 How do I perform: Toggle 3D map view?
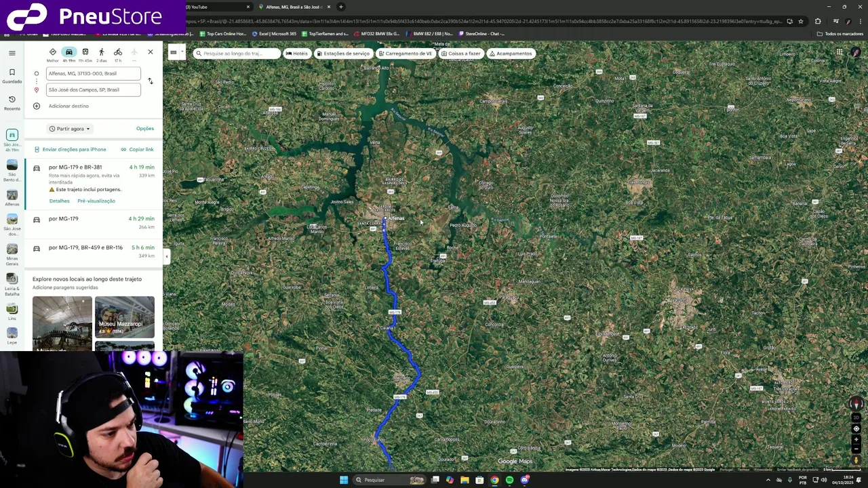[856, 418]
